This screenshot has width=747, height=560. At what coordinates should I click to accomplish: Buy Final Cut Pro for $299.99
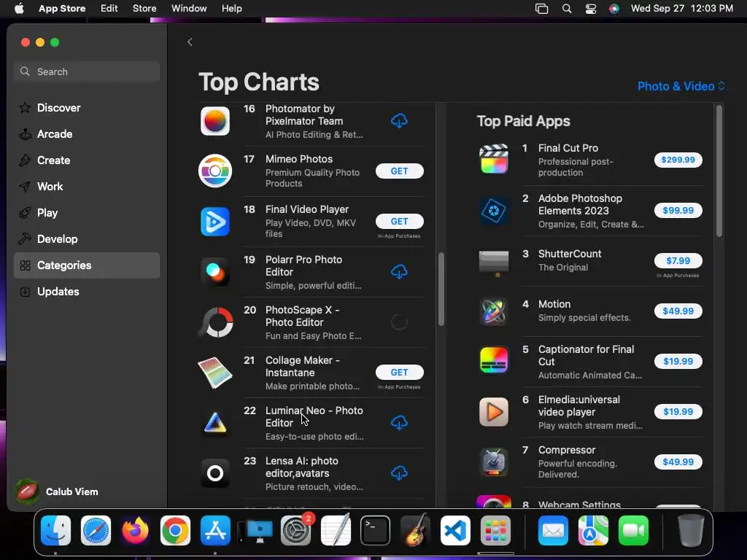pyautogui.click(x=678, y=160)
